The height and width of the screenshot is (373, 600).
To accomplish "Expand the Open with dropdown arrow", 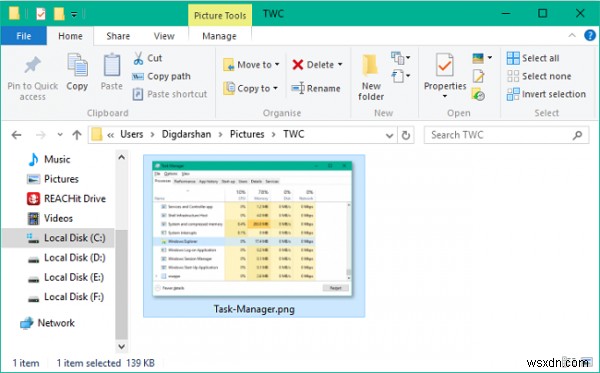I will click(490, 58).
